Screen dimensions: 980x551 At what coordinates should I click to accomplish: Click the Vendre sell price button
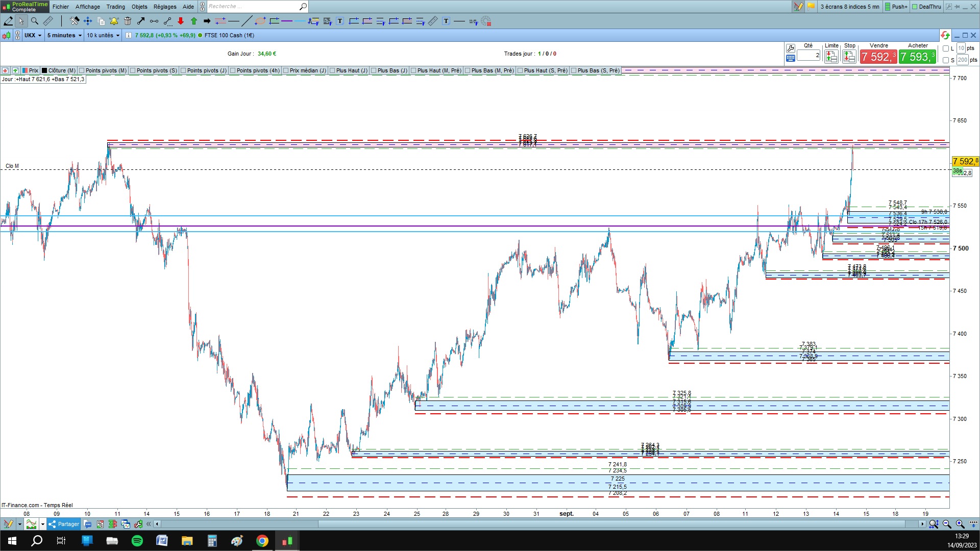pos(878,57)
